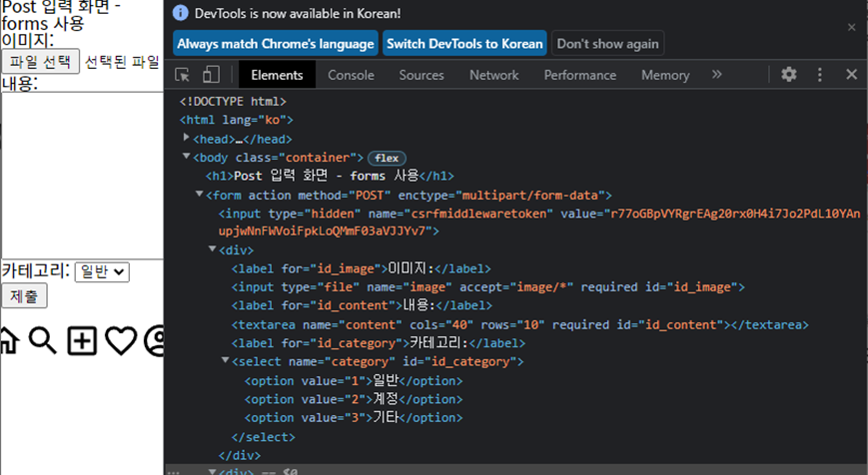Select the option value 1 일반 node

[354, 380]
